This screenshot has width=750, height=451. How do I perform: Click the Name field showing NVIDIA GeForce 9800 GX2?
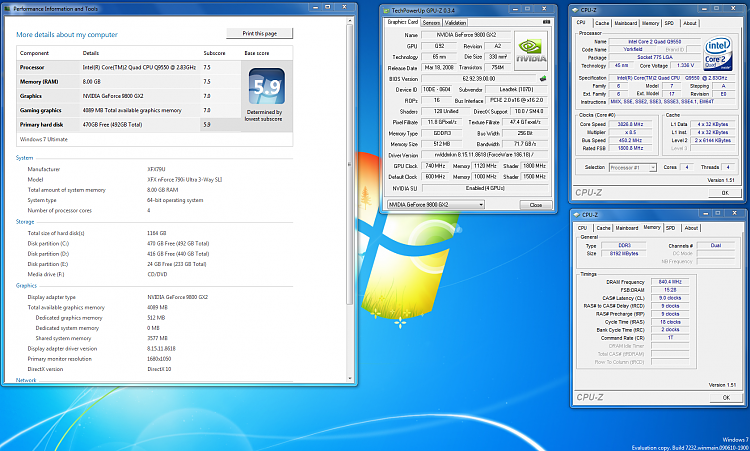(466, 35)
